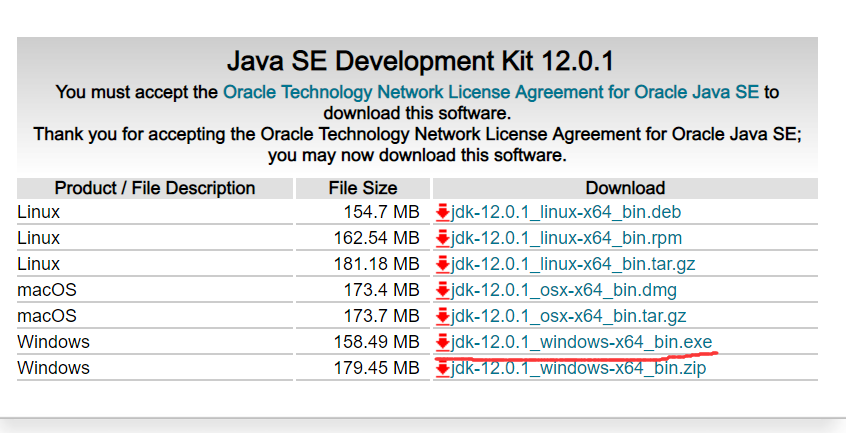Open Oracle Technology Network License Agreement link

pos(490,92)
